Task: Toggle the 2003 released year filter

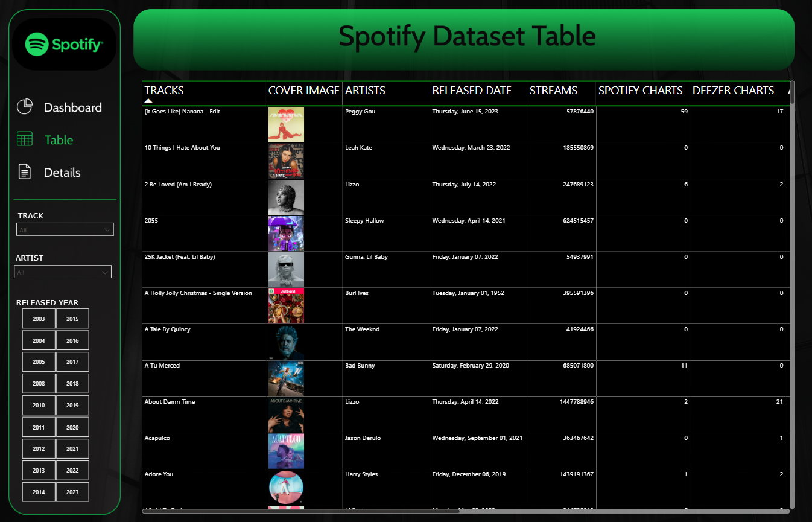Action: pyautogui.click(x=39, y=319)
